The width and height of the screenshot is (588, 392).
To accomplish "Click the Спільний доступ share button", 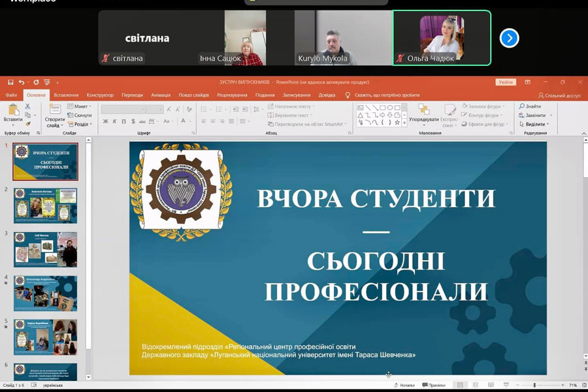I will [559, 95].
